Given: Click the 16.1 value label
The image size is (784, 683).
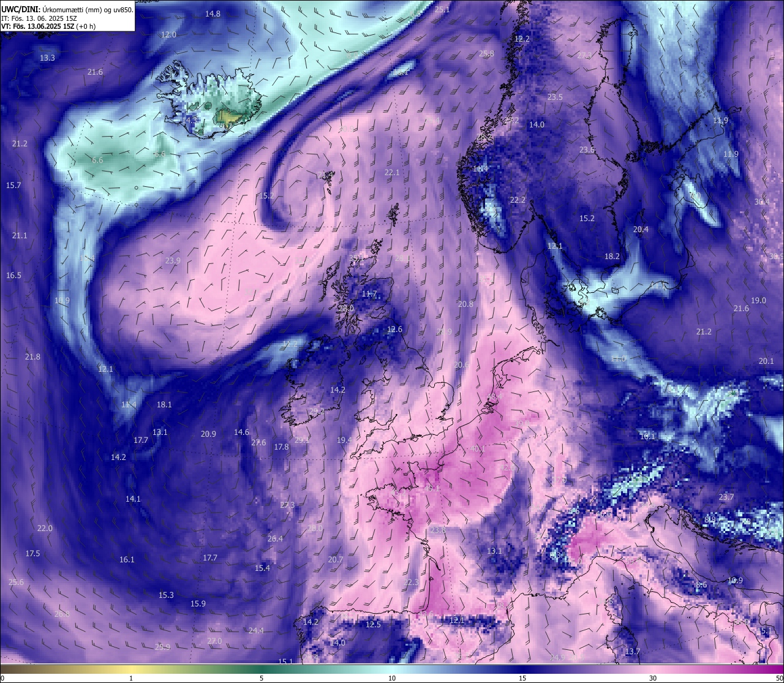Looking at the screenshot, I should pyautogui.click(x=127, y=559).
